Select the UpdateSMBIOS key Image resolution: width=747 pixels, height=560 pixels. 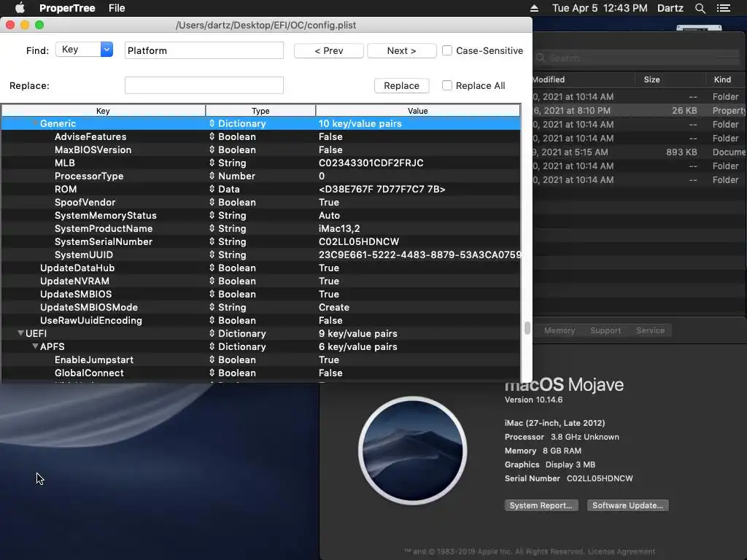click(76, 295)
